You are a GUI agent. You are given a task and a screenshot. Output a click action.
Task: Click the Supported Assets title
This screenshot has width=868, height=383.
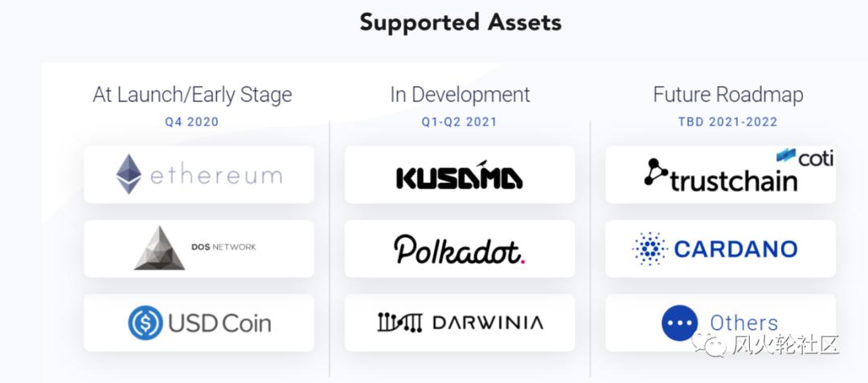(x=461, y=22)
